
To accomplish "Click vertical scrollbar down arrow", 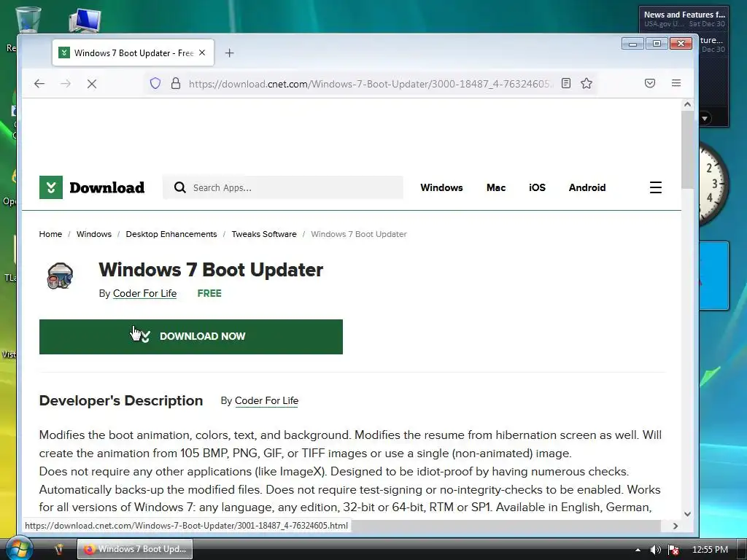I will (x=687, y=514).
